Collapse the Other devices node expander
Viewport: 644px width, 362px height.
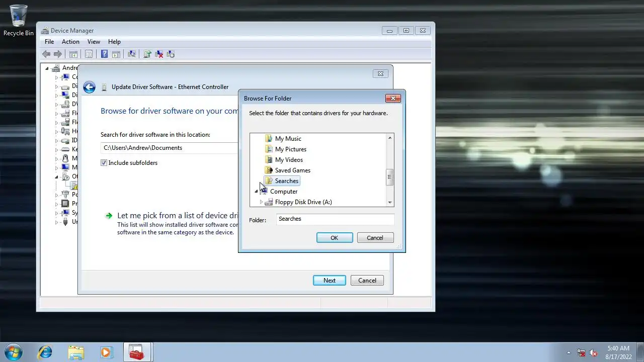pyautogui.click(x=56, y=176)
